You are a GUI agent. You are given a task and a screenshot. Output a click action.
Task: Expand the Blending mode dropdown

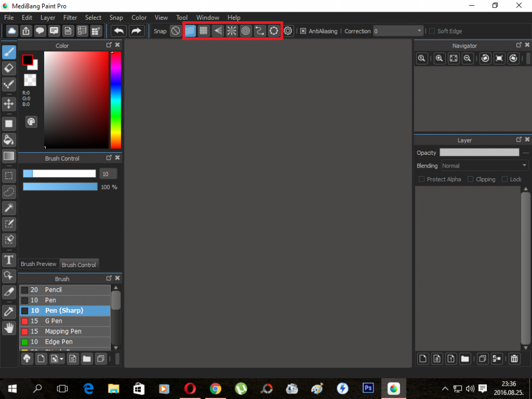click(x=484, y=166)
